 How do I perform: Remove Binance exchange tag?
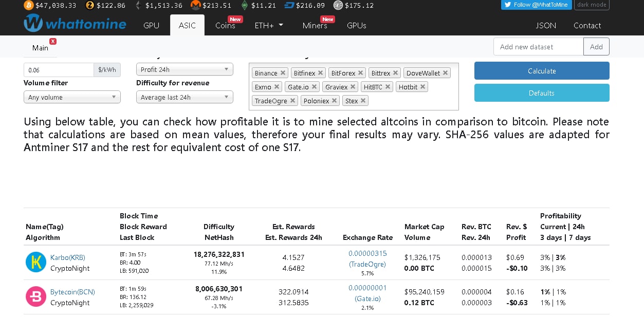pos(283,73)
